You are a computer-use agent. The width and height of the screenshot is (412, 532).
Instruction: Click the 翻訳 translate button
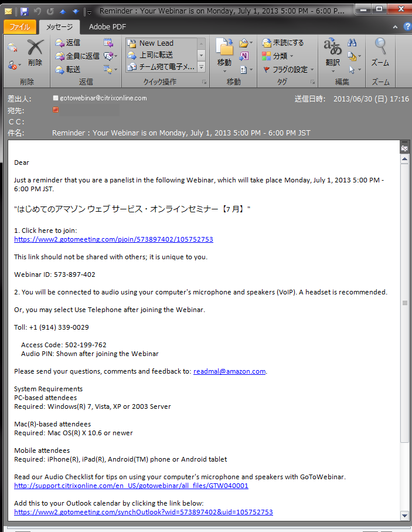[x=333, y=55]
